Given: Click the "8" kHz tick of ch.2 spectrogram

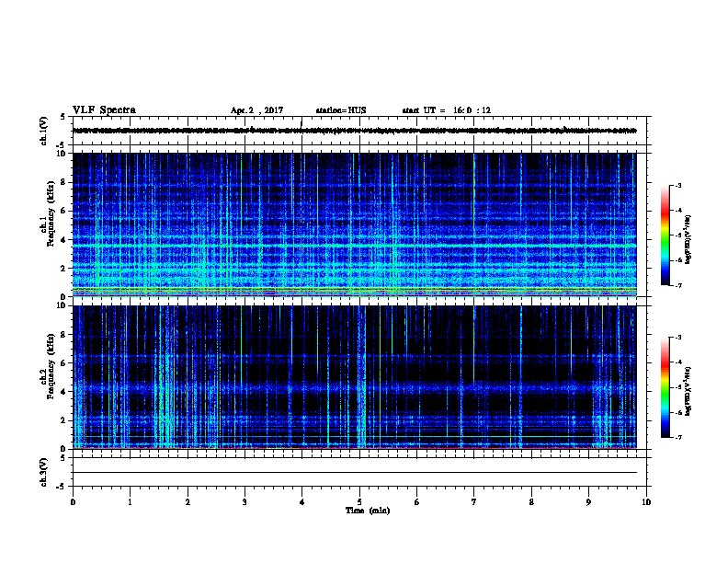Looking at the screenshot, I should pos(63,335).
